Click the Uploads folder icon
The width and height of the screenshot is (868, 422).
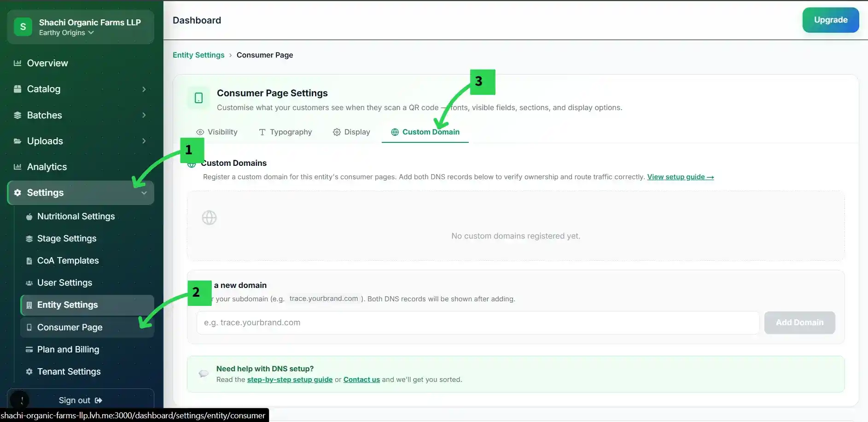point(17,141)
